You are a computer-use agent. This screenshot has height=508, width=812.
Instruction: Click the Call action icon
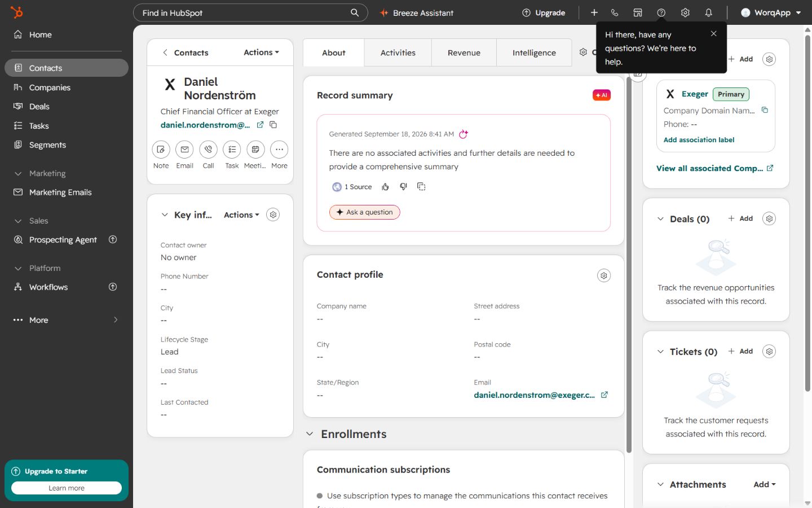pyautogui.click(x=208, y=150)
